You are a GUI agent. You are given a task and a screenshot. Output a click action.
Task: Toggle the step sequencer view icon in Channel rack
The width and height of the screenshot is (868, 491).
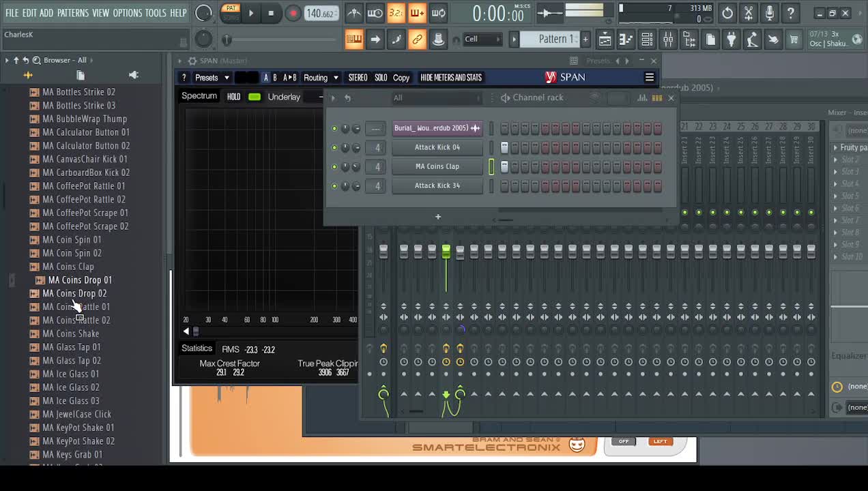657,98
